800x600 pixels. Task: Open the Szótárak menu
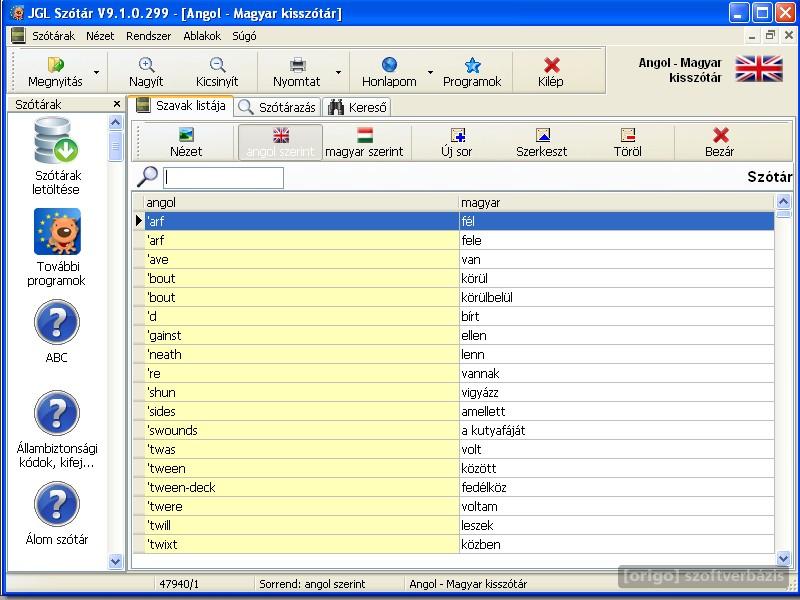point(54,36)
